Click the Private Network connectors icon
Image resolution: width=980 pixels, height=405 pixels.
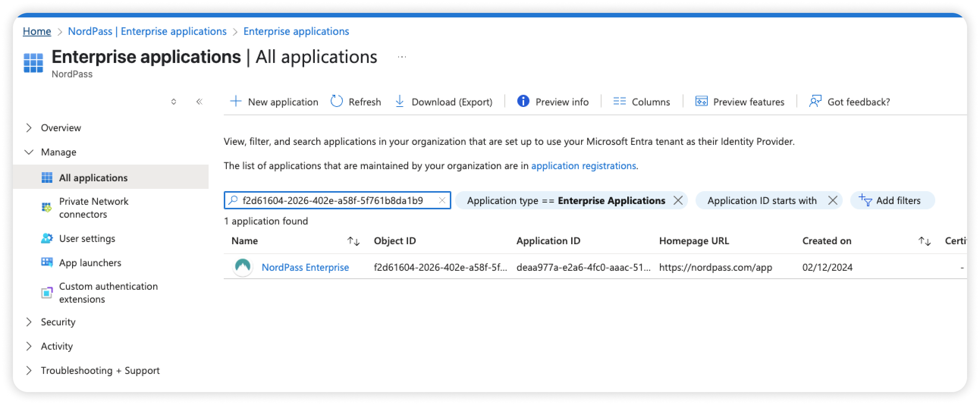[x=46, y=208]
